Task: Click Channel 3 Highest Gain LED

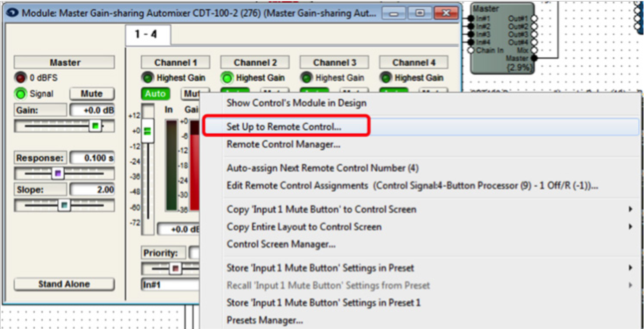Action: click(306, 78)
